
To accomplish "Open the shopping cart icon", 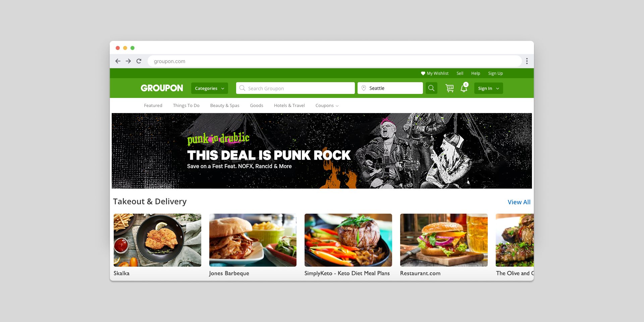I will [x=449, y=88].
